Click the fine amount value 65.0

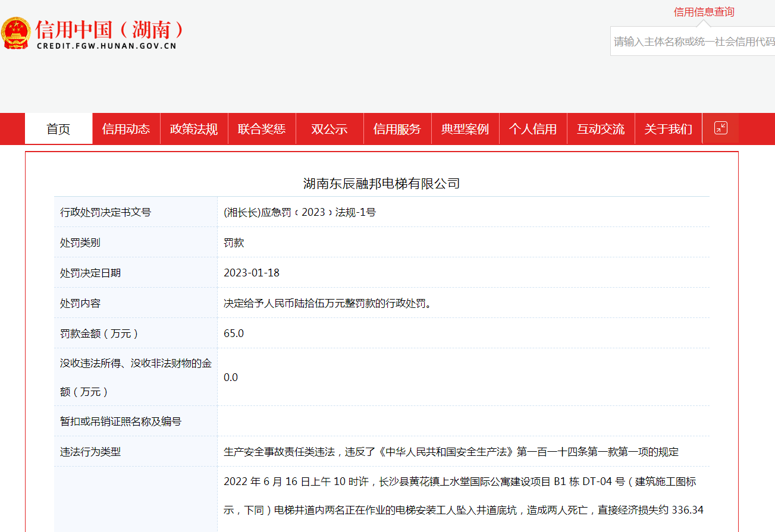coord(234,333)
